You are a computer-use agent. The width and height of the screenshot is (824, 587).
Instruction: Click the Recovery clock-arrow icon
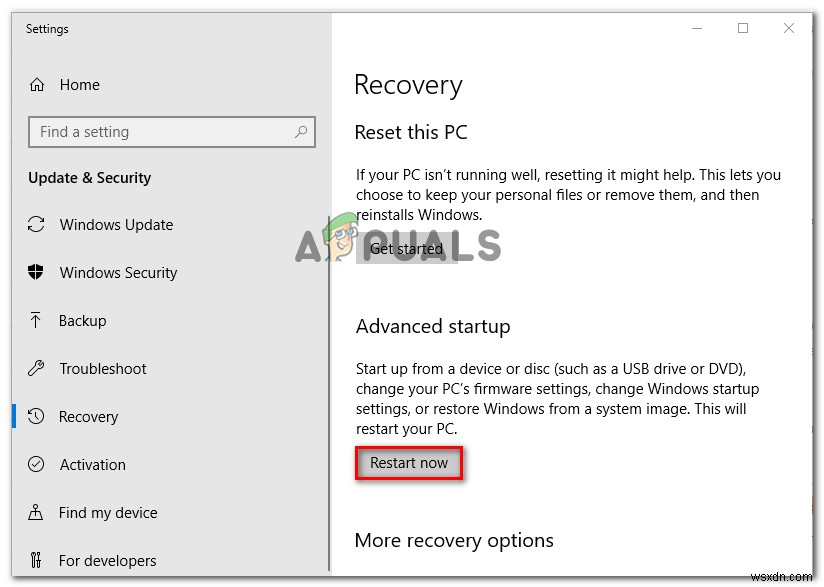coord(36,417)
